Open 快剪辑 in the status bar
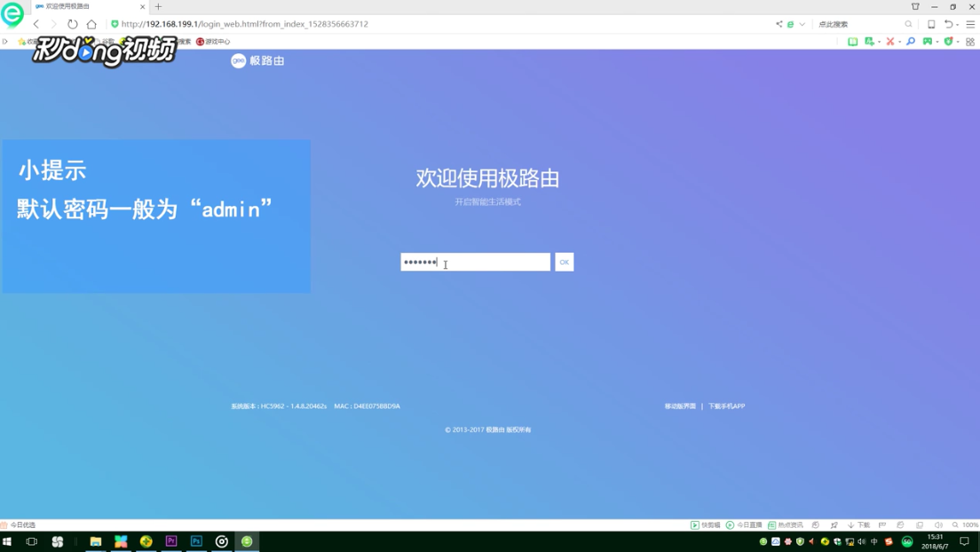This screenshot has width=980, height=552. pyautogui.click(x=706, y=525)
